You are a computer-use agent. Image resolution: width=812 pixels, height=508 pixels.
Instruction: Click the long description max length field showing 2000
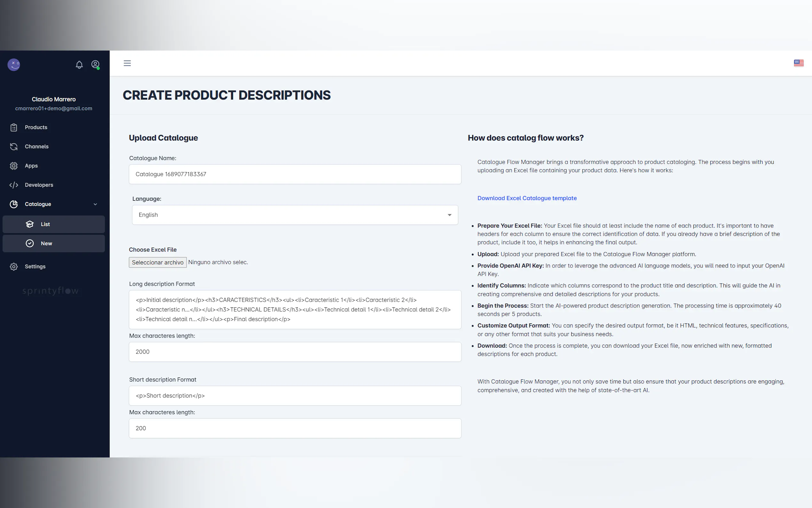click(295, 352)
